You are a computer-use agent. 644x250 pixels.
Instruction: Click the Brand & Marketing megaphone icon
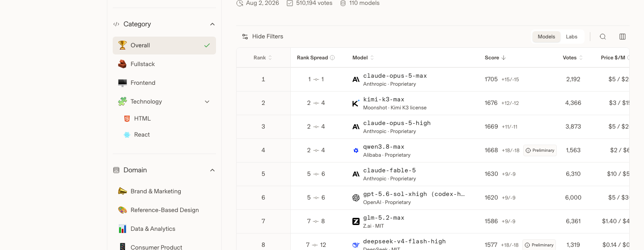122,191
